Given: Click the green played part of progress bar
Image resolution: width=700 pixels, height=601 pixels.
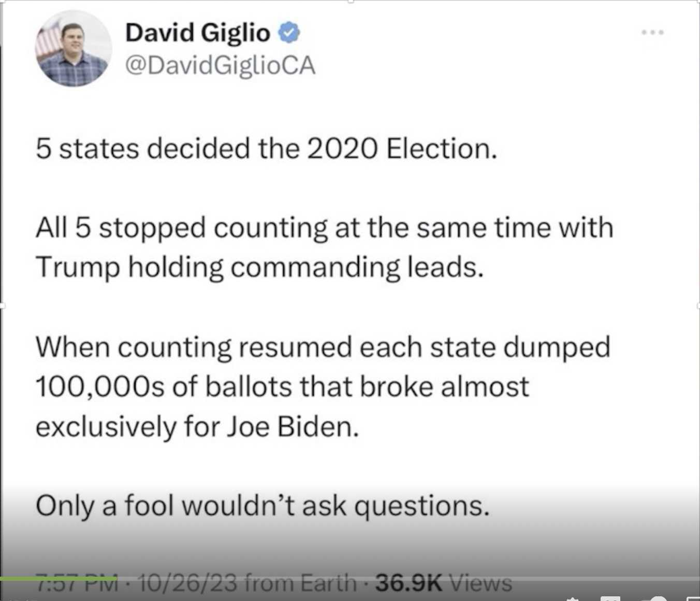Looking at the screenshot, I should [57, 578].
